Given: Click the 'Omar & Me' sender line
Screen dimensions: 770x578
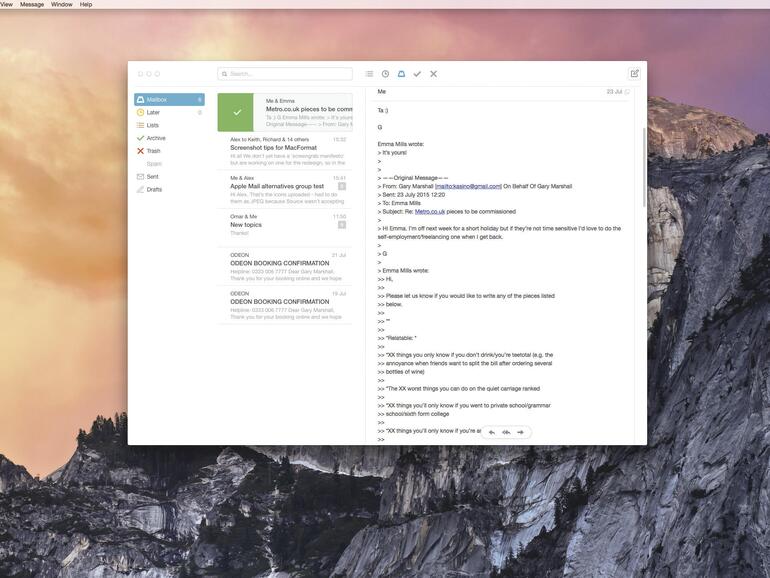Looking at the screenshot, I should click(x=244, y=217).
